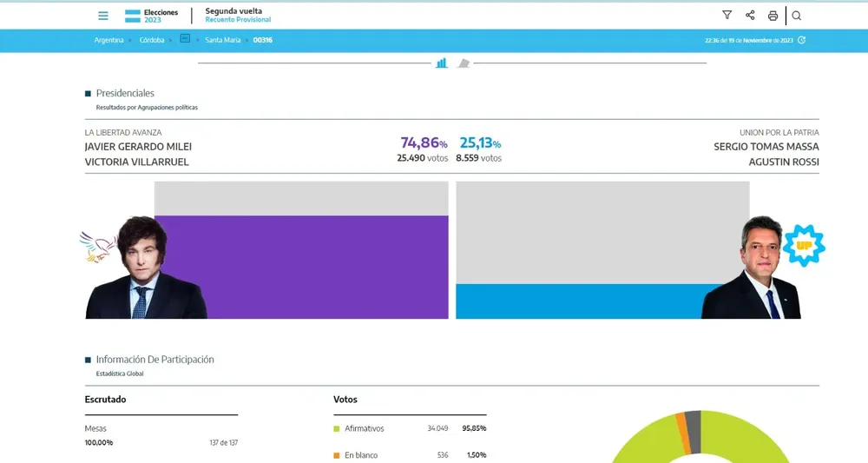Switch to map view icon
The width and height of the screenshot is (868, 463).
tap(464, 63)
